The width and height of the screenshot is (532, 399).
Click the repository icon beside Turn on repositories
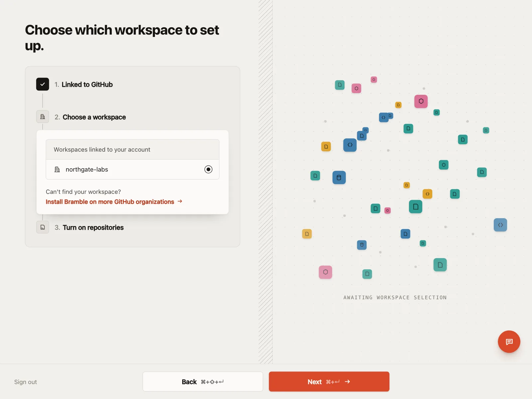[43, 227]
